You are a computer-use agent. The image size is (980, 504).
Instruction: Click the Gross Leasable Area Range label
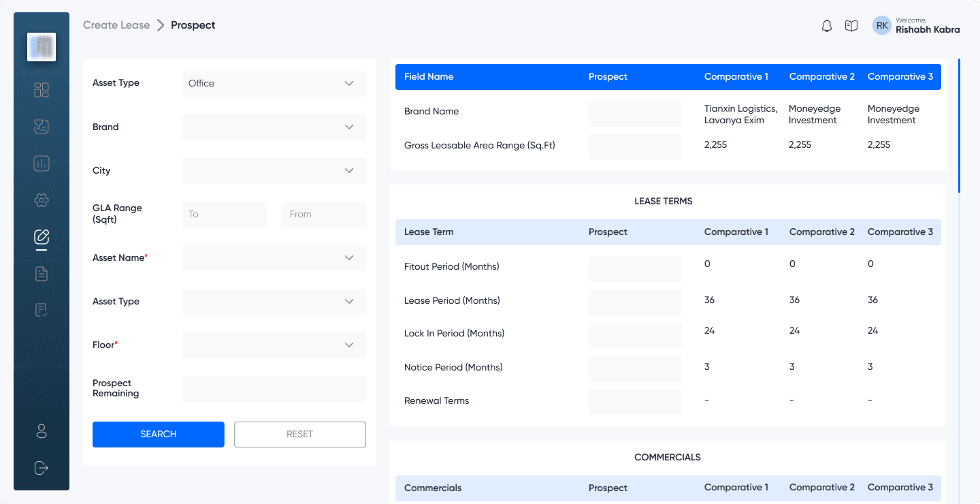coord(480,145)
